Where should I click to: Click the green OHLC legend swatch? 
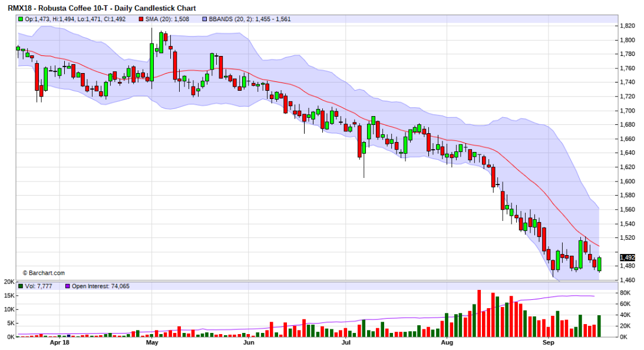click(21, 19)
